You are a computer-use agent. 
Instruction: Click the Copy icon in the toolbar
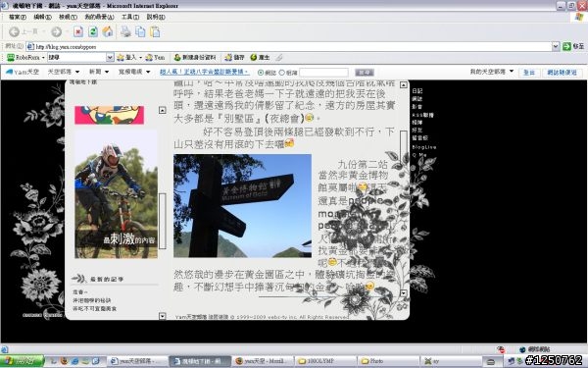(140, 32)
